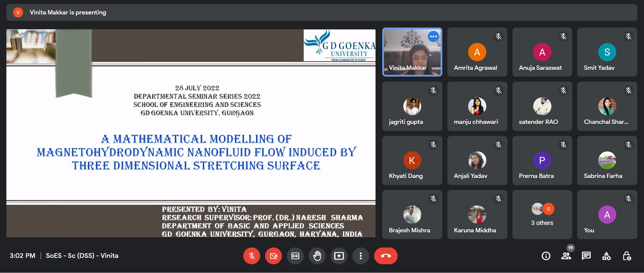Click the muted mic icon on Smit Yadav

628,36
